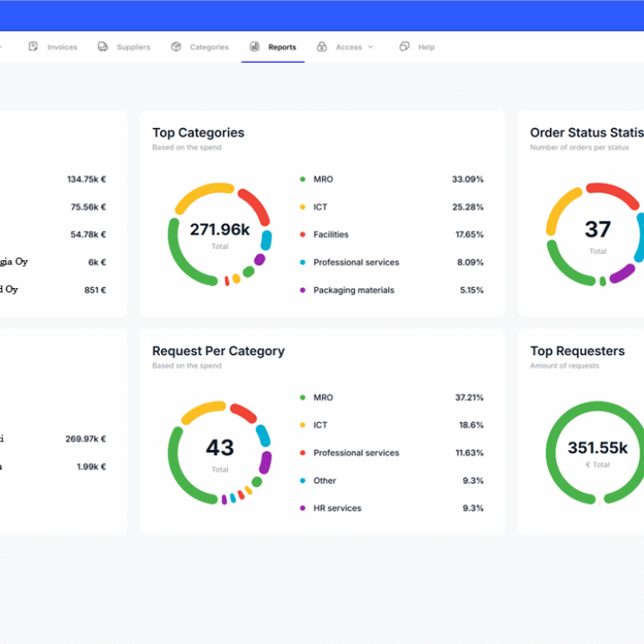Click the Suppliers truck icon
644x644 pixels.
[x=103, y=47]
